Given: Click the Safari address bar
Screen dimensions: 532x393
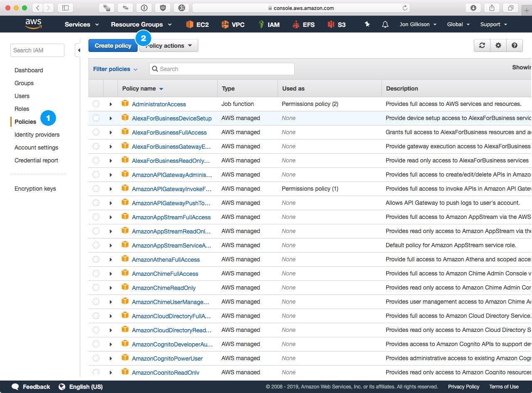Looking at the screenshot, I should [301, 8].
